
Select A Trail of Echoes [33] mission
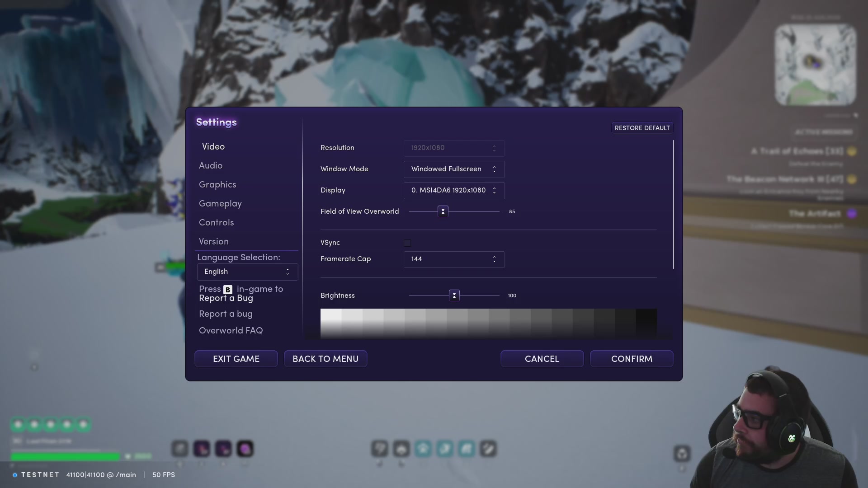pyautogui.click(x=797, y=151)
